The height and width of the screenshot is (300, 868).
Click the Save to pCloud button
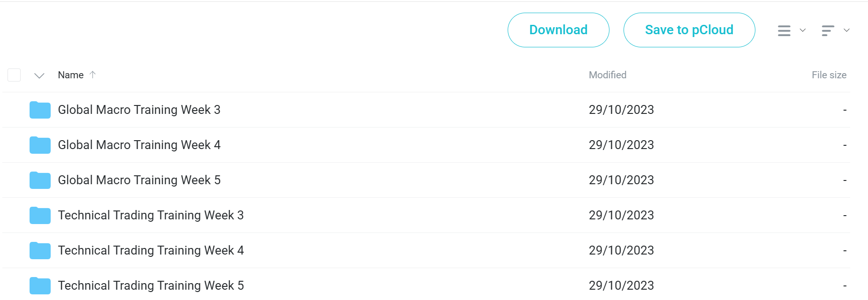pos(689,30)
